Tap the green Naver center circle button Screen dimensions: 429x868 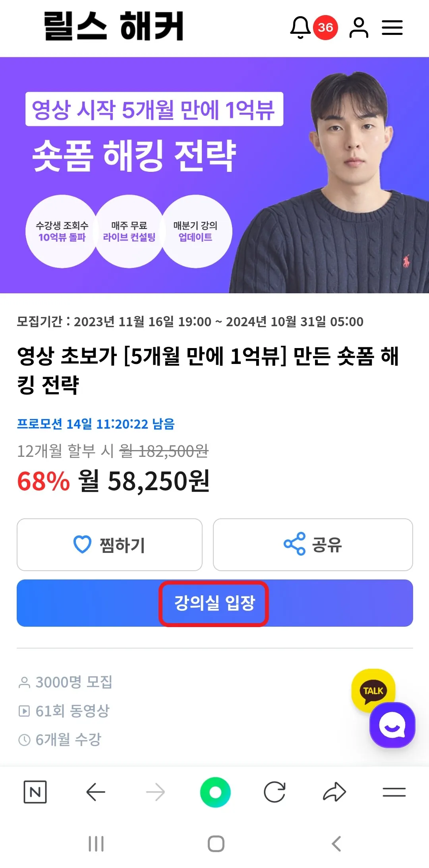[x=215, y=792]
